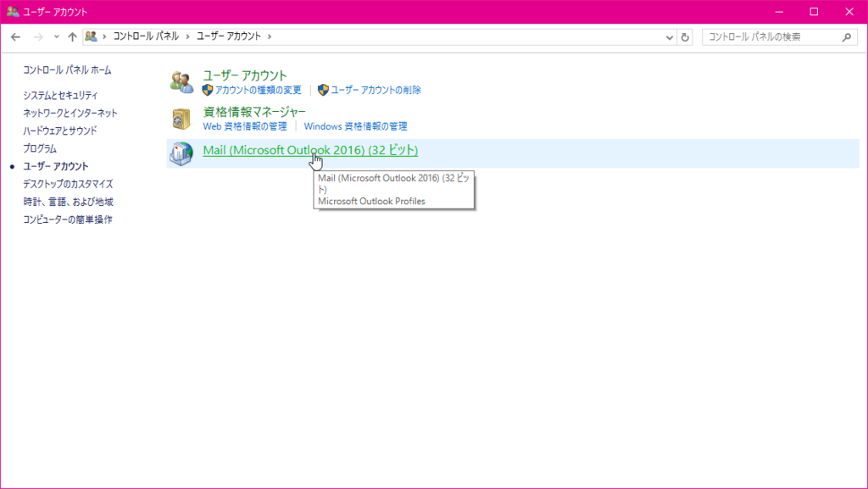The image size is (868, 489).
Task: Refresh the Control Panel view
Action: click(685, 37)
